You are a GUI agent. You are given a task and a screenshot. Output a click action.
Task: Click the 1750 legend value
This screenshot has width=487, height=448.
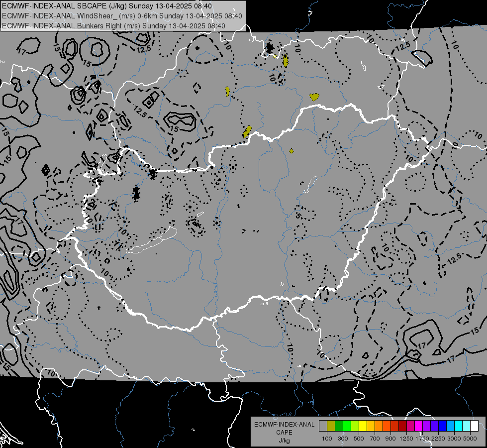(x=422, y=439)
